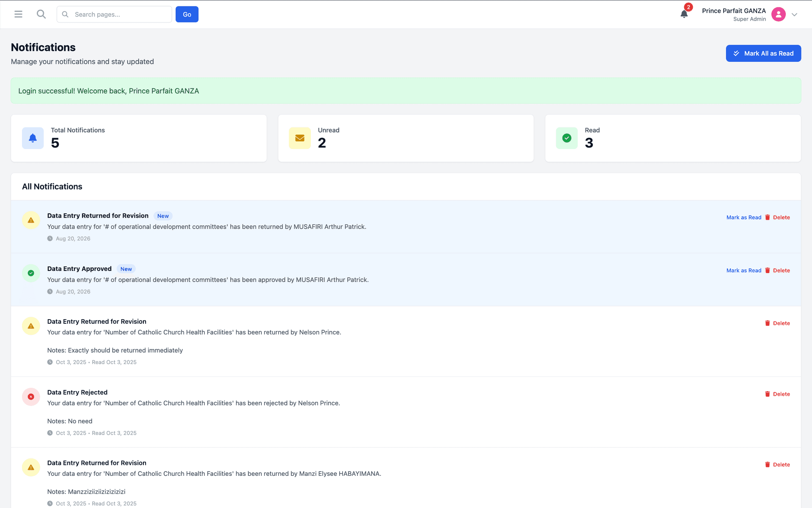Click the Go search button

187,14
